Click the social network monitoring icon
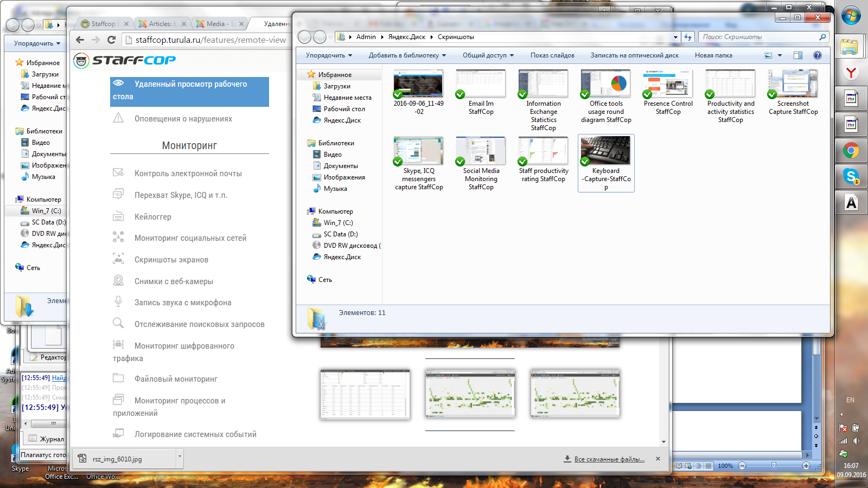The image size is (868, 488). 118,237
